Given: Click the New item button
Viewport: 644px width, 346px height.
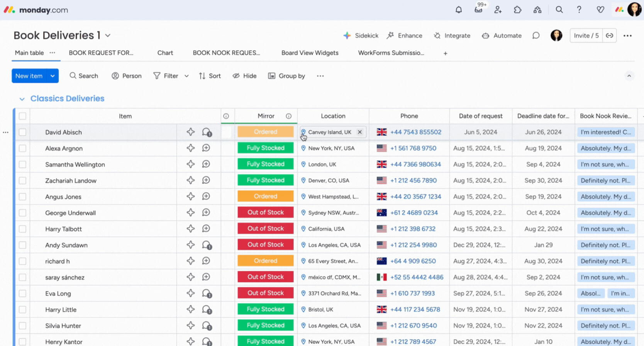Looking at the screenshot, I should pos(29,76).
